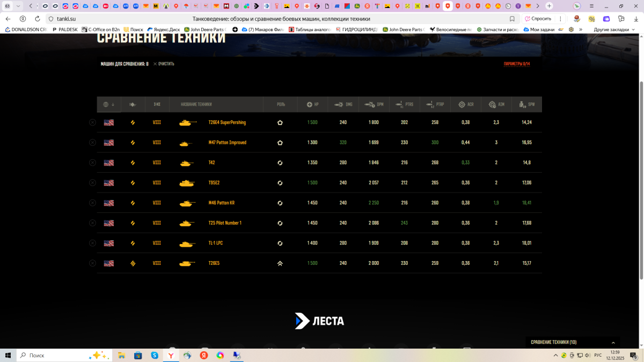The image size is (644, 362).
Task: Reload the page
Action: [36, 18]
